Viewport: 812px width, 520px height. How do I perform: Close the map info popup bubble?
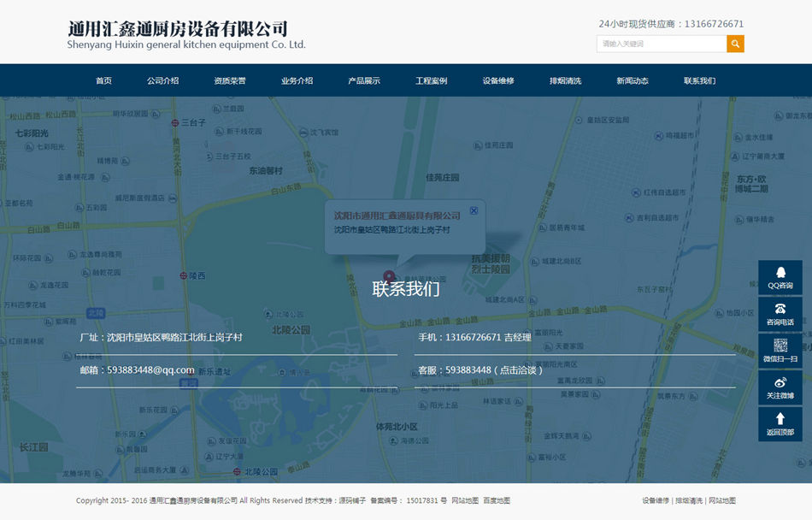[x=474, y=210]
